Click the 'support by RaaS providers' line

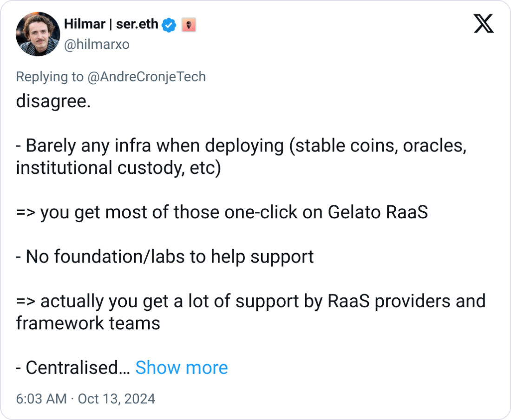coord(251,301)
